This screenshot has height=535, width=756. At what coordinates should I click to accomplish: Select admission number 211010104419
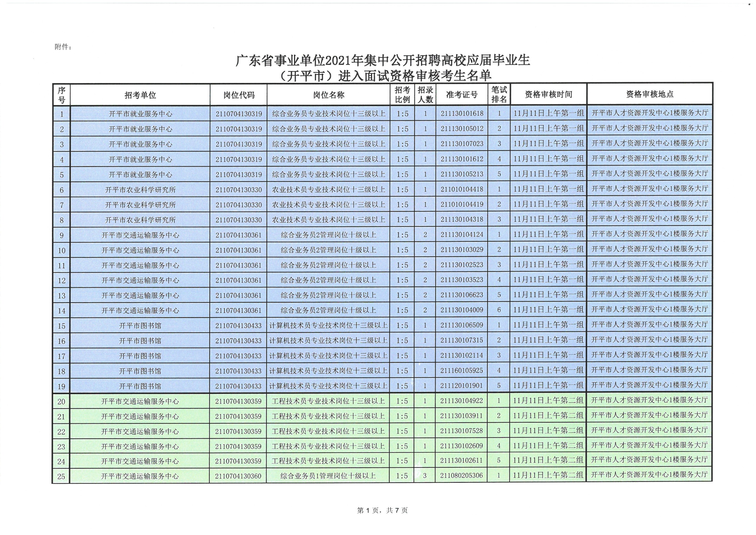(x=462, y=204)
